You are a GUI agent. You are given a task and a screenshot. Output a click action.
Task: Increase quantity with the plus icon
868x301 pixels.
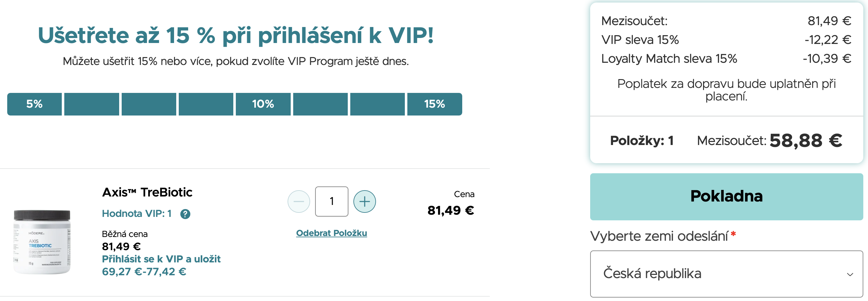[364, 202]
